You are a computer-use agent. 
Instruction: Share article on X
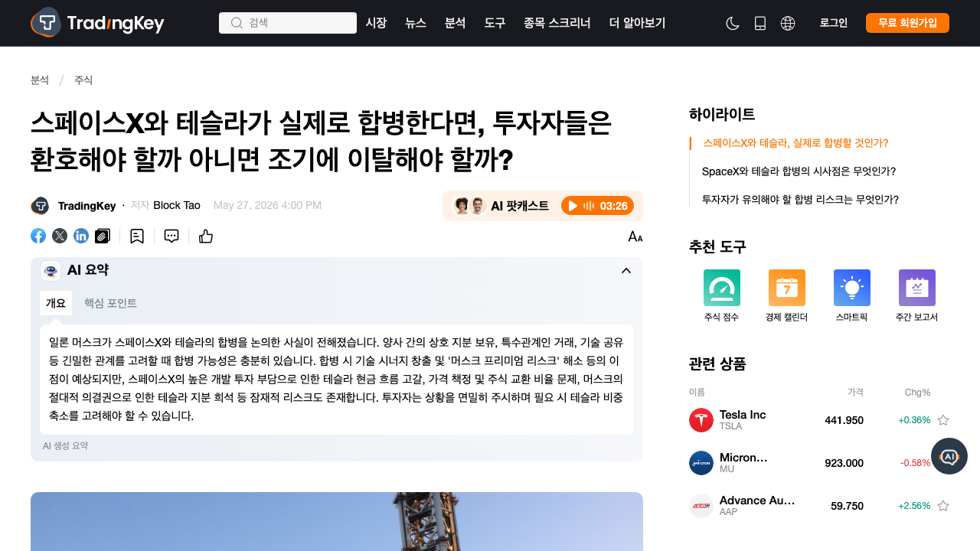coord(60,236)
